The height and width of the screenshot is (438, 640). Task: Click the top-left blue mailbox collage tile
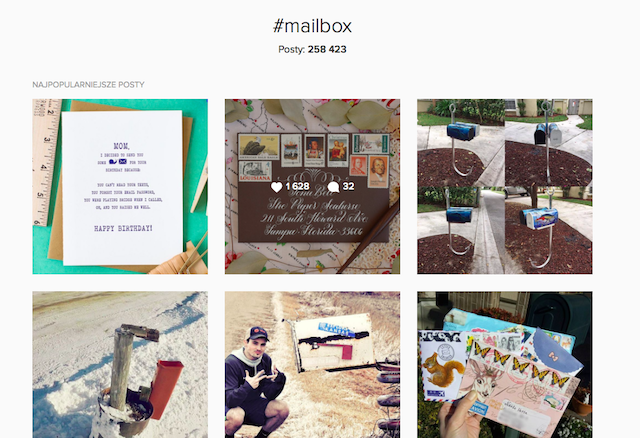pos(461,143)
